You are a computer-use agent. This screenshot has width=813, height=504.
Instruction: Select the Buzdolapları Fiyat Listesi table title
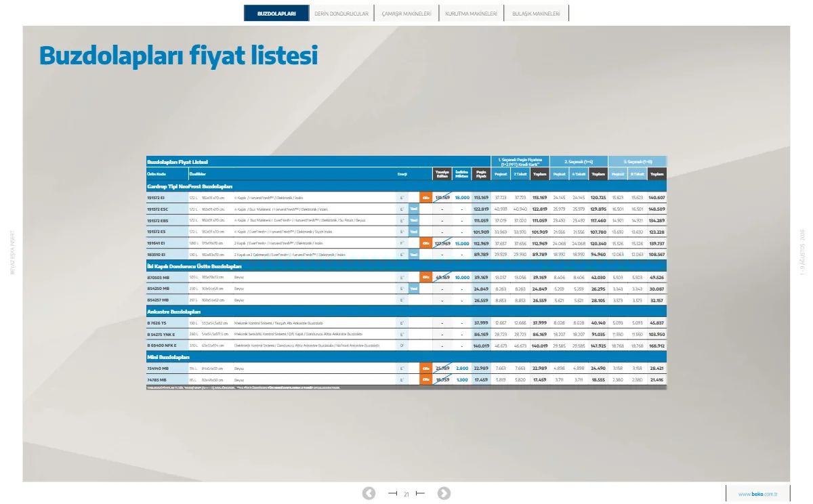[178, 162]
